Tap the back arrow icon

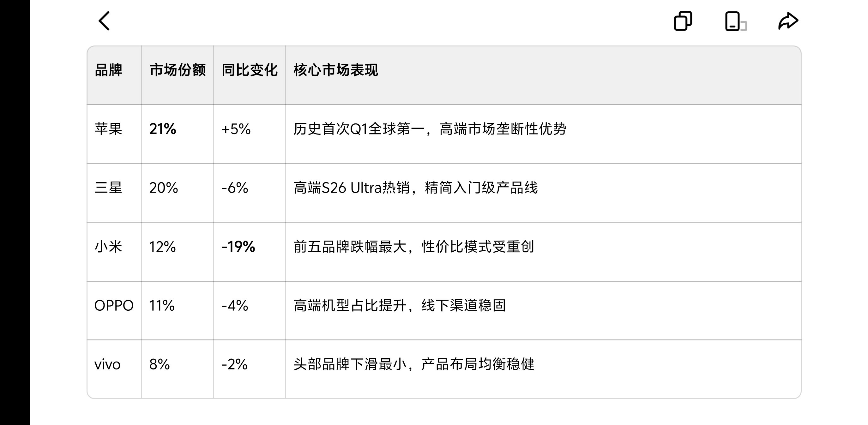(104, 21)
